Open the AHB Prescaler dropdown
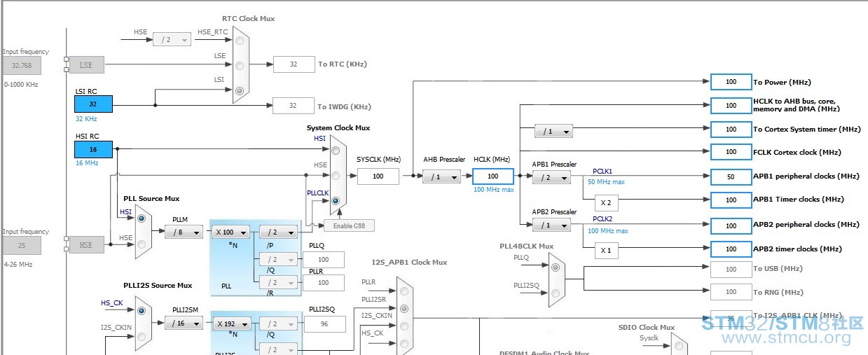This screenshot has height=355, width=868. [x=441, y=176]
